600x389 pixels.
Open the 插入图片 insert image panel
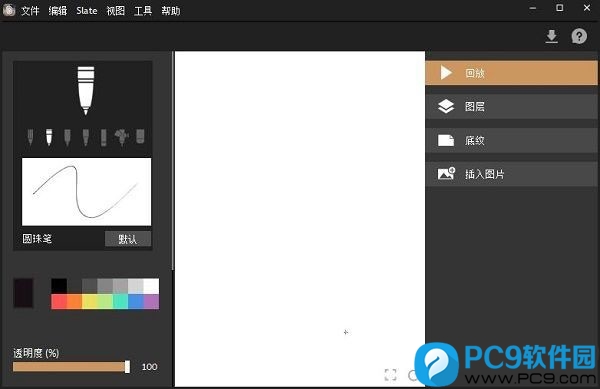coord(511,174)
